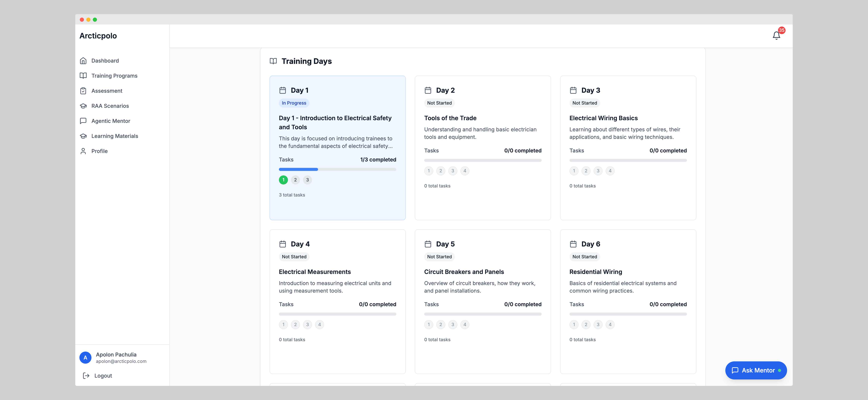Click the Agentic Mentor chat icon
The height and width of the screenshot is (400, 868).
(x=83, y=121)
